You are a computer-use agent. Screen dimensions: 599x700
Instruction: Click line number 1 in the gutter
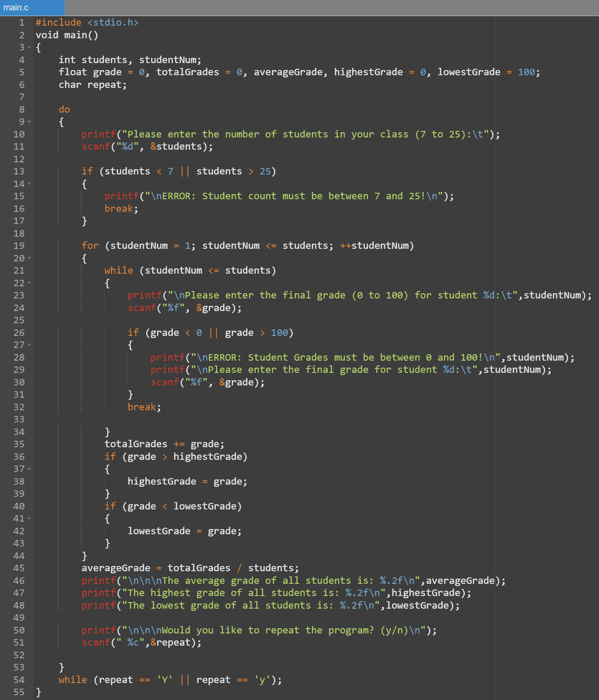coord(22,23)
